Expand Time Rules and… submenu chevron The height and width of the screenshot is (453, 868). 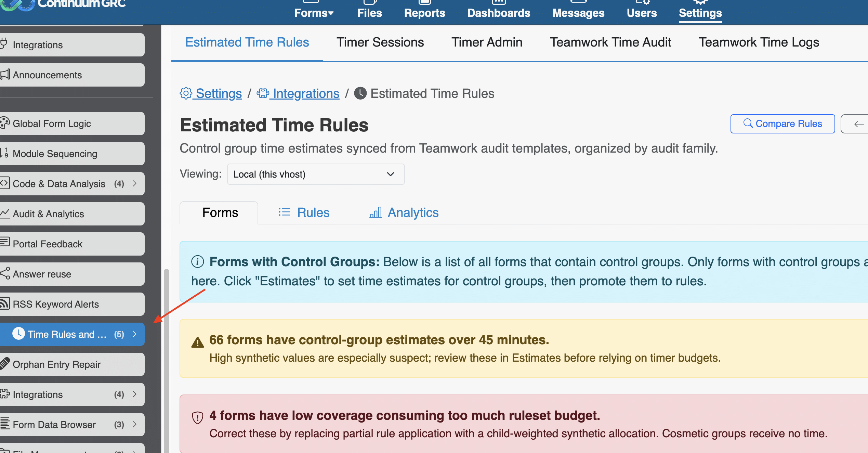coord(135,334)
